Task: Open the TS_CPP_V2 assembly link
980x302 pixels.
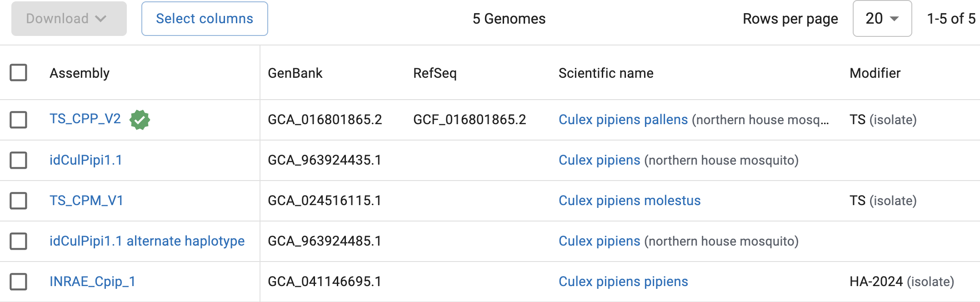Action: coord(85,119)
